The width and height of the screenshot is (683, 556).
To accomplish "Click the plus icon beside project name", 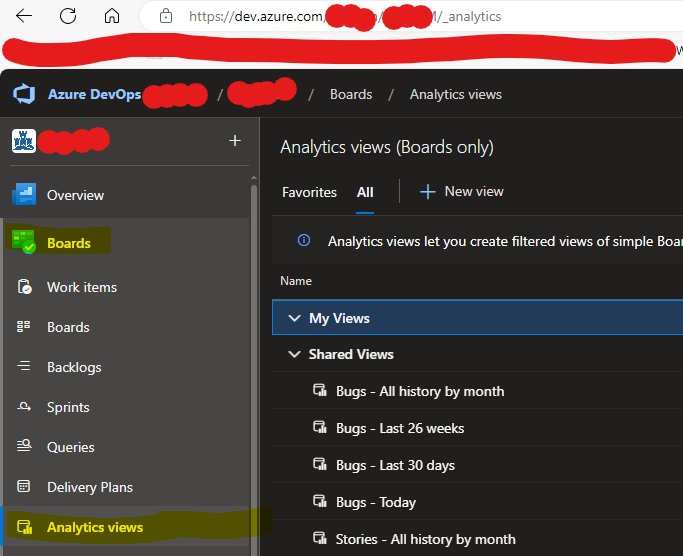I will (x=235, y=141).
